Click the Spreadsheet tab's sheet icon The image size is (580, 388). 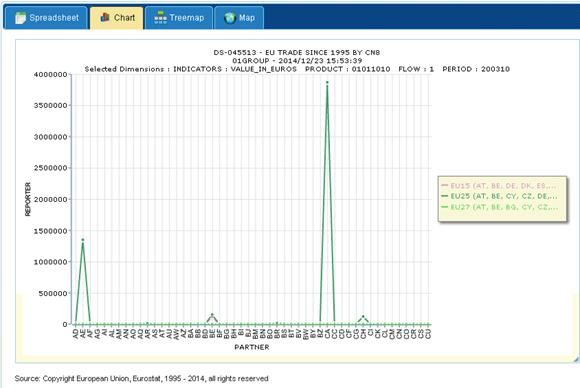(x=20, y=18)
